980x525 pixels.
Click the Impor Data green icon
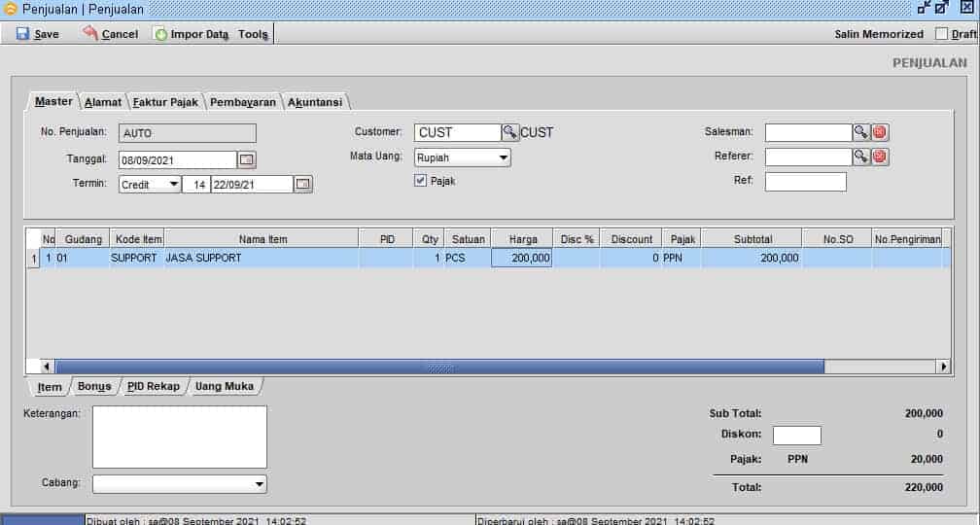(x=160, y=34)
